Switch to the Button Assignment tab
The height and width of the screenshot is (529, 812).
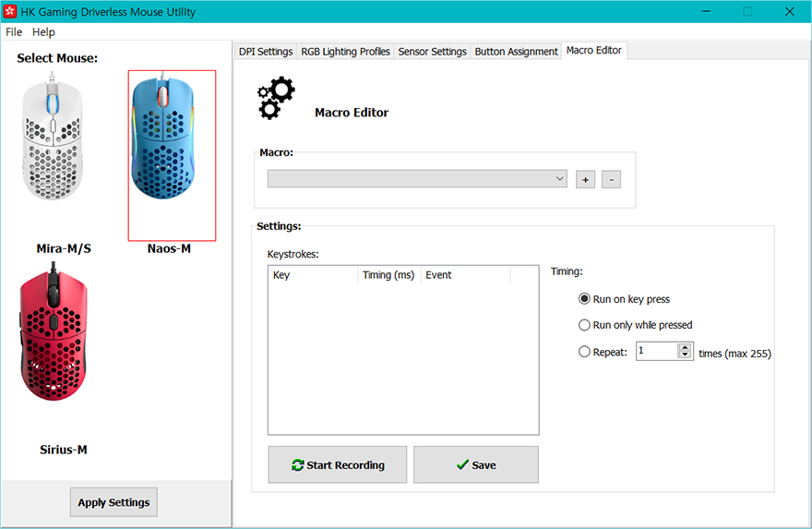[x=517, y=52]
